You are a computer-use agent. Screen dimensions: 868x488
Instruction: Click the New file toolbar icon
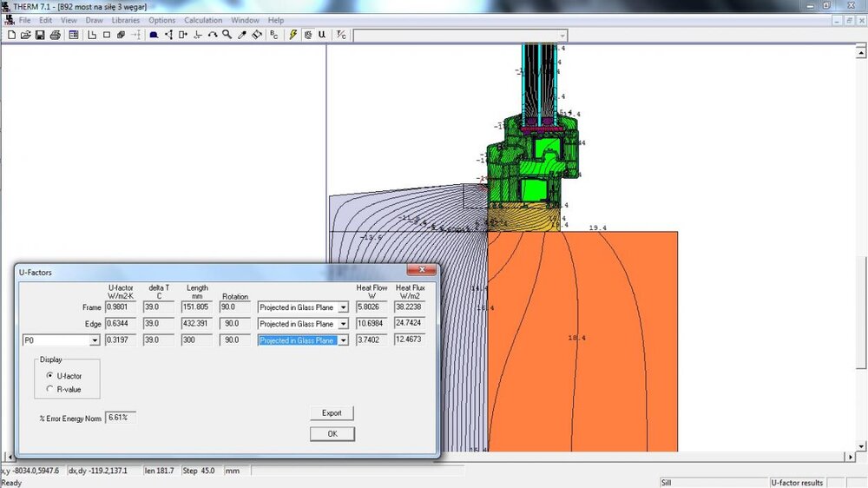tap(12, 35)
